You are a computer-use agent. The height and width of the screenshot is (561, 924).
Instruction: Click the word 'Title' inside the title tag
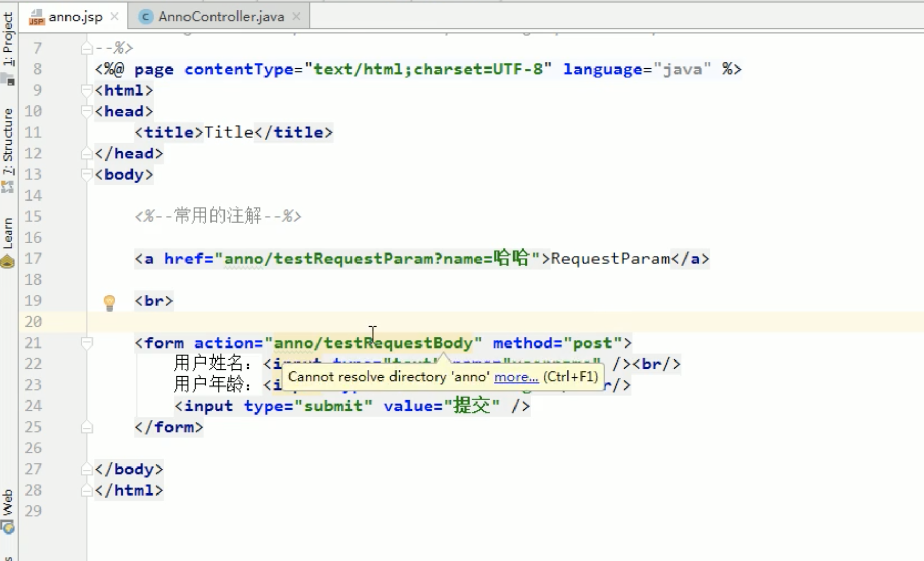(229, 132)
